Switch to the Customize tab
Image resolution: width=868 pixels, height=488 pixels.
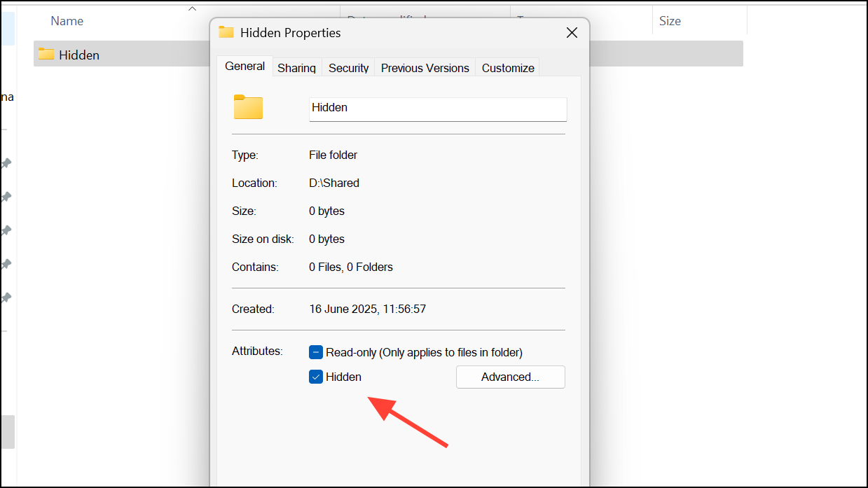pyautogui.click(x=507, y=67)
